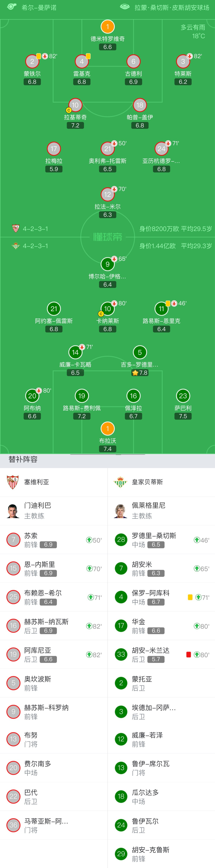The height and width of the screenshot is (868, 215).
Task: Tap 拉蒙·桑切斯·皮斯胡安球场 stadium name
Action: (172, 7)
